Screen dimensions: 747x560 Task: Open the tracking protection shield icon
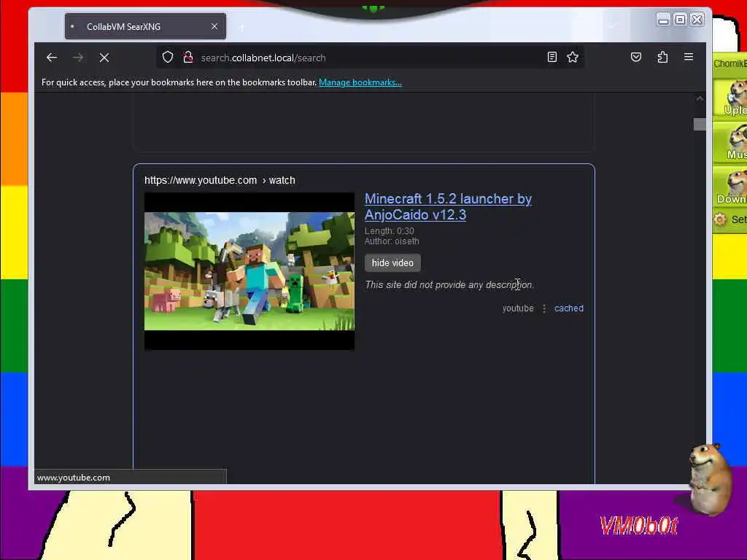pyautogui.click(x=168, y=58)
